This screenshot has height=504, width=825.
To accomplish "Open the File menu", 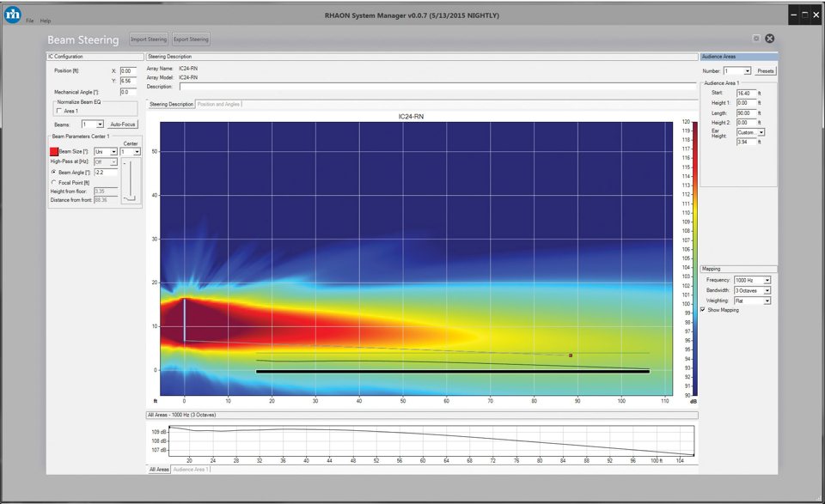I will point(30,21).
